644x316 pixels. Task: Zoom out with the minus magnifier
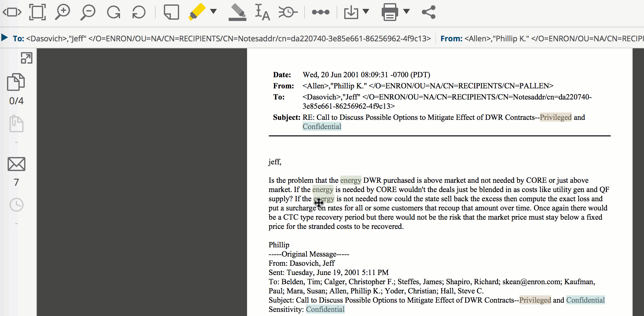tap(88, 12)
